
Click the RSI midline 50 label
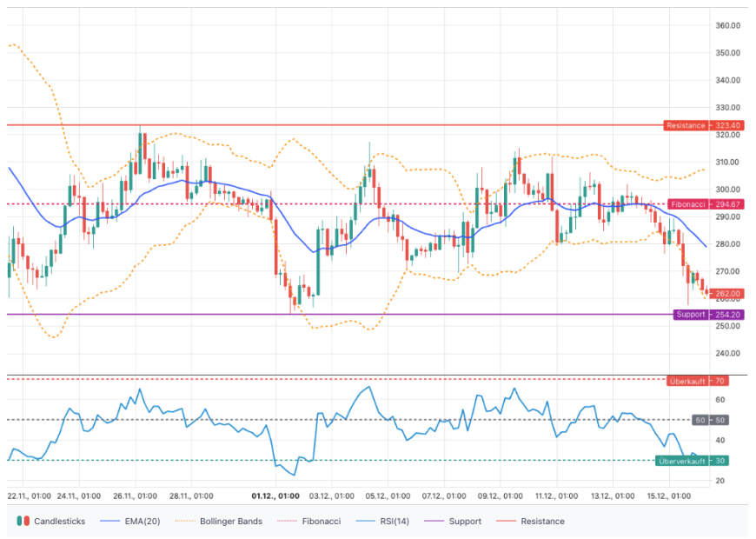coord(720,421)
